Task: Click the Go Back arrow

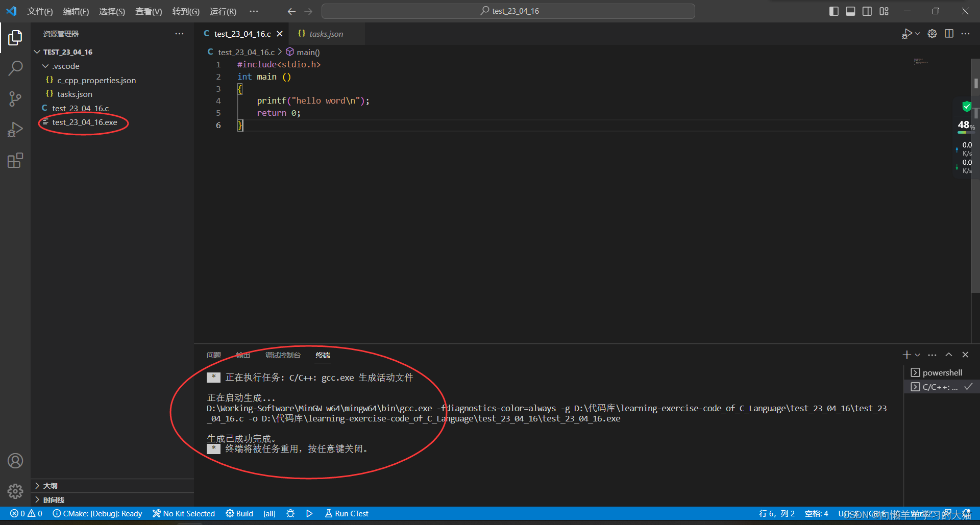Action: (291, 11)
